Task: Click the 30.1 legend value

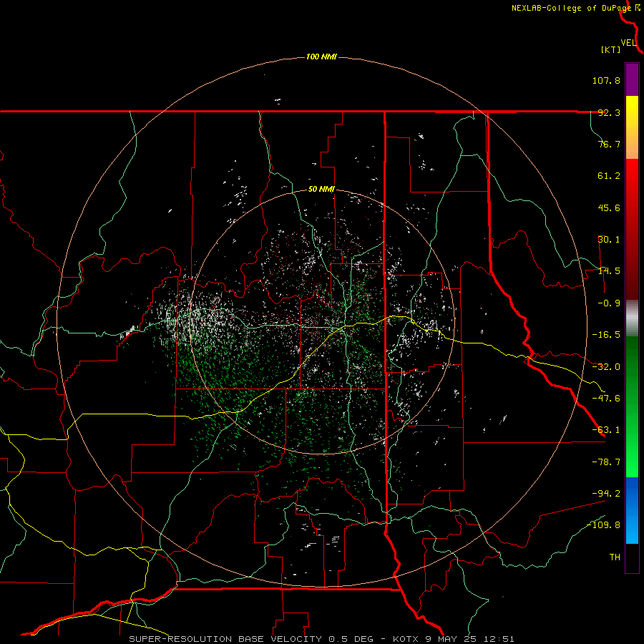Action: point(609,240)
